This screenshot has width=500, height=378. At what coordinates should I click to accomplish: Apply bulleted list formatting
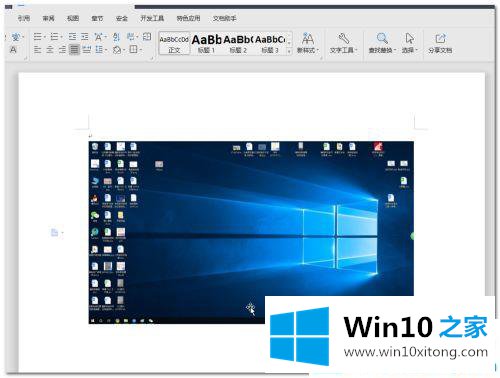click(38, 37)
